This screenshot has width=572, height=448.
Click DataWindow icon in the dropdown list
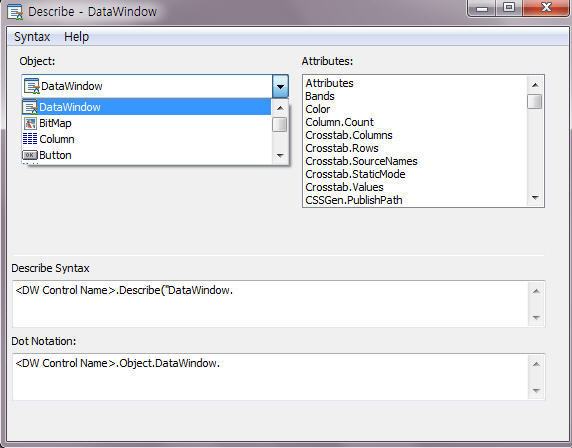[x=30, y=107]
